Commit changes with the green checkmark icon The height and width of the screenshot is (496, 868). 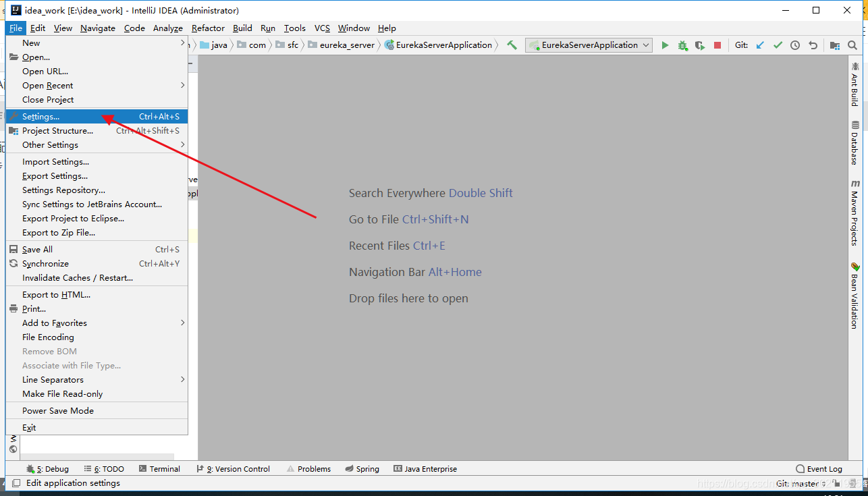point(778,45)
